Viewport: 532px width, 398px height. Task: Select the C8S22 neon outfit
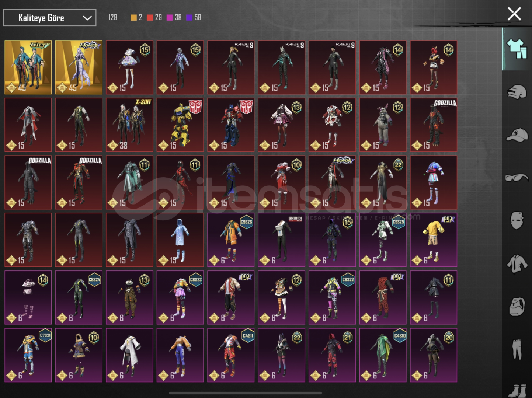click(x=332, y=297)
